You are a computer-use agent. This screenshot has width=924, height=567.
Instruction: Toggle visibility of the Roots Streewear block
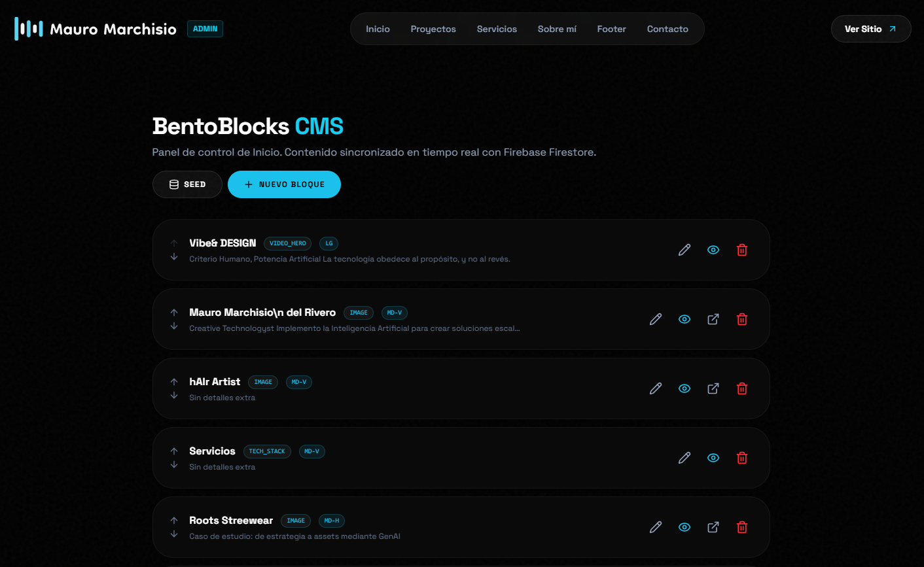tap(684, 527)
